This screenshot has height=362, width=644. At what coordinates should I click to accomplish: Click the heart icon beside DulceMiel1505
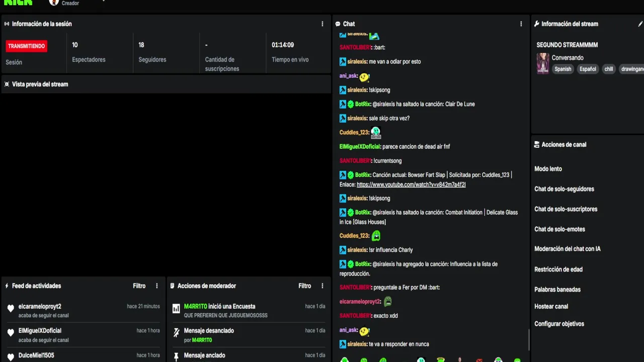coord(11,356)
